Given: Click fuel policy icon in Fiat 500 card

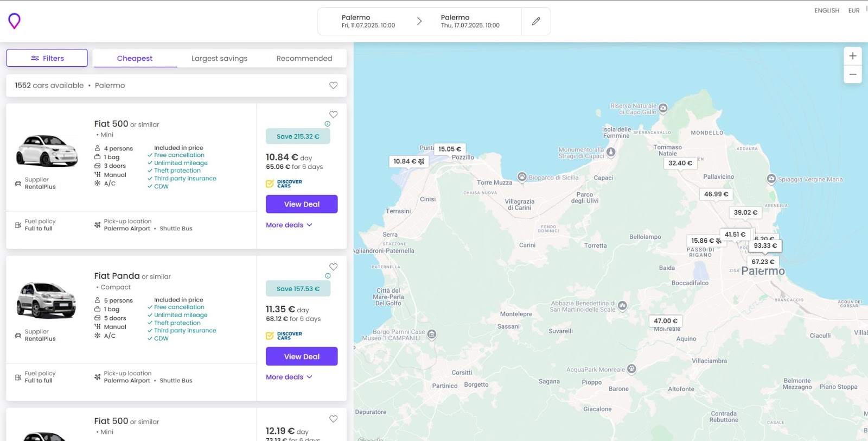Looking at the screenshot, I should click(x=18, y=225).
